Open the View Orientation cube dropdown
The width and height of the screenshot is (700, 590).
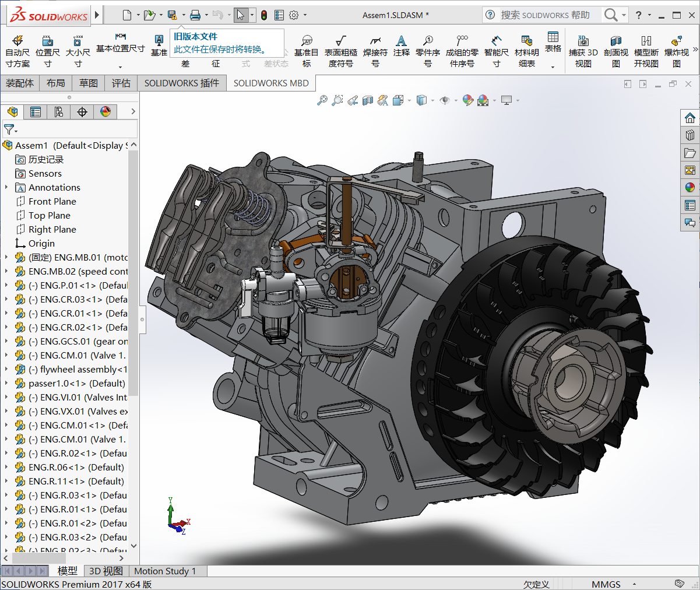pyautogui.click(x=409, y=100)
